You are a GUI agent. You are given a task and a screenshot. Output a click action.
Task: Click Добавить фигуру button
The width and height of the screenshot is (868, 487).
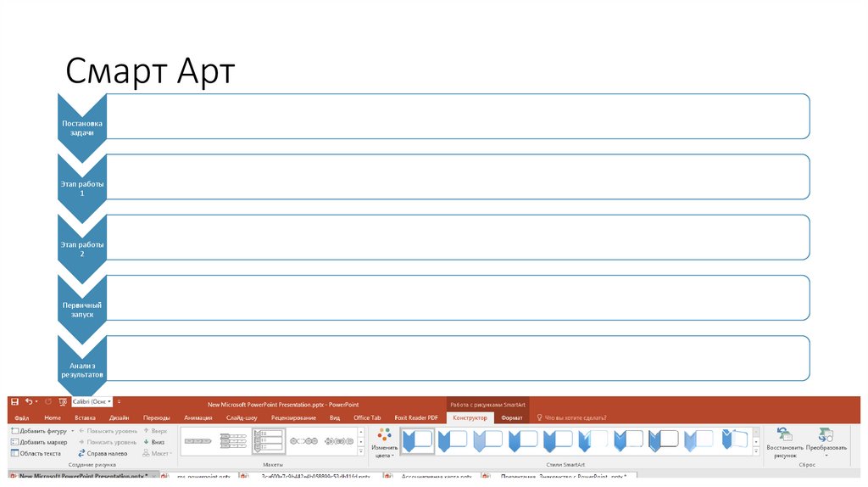[39, 430]
